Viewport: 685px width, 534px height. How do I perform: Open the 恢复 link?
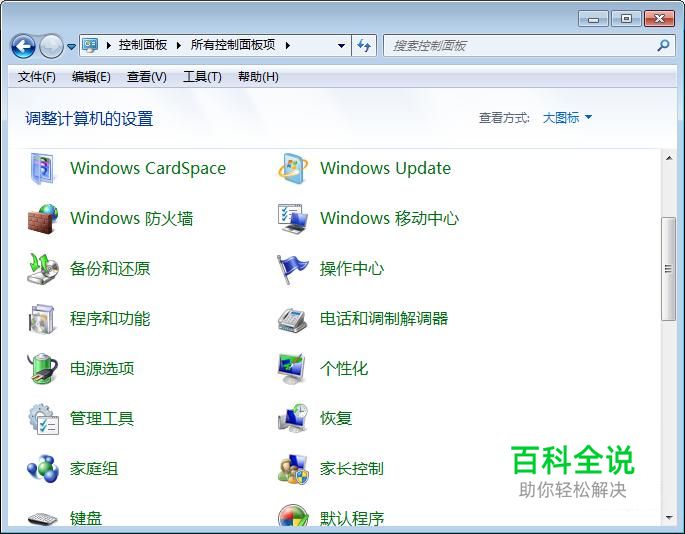[x=336, y=419]
